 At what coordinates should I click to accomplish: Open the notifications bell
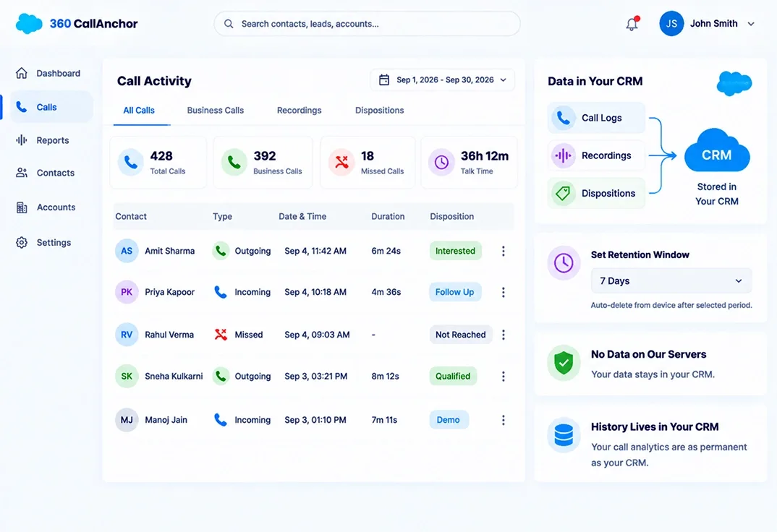click(632, 24)
